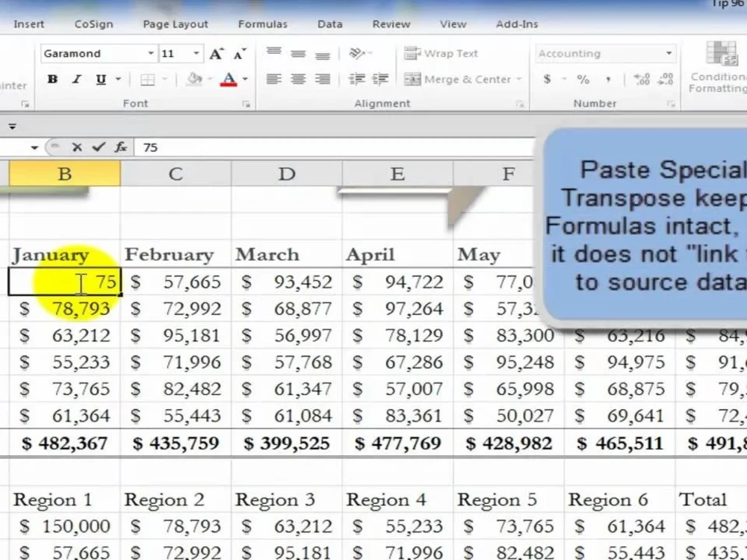Open the Review tab
This screenshot has height=560, width=747.
click(x=391, y=24)
